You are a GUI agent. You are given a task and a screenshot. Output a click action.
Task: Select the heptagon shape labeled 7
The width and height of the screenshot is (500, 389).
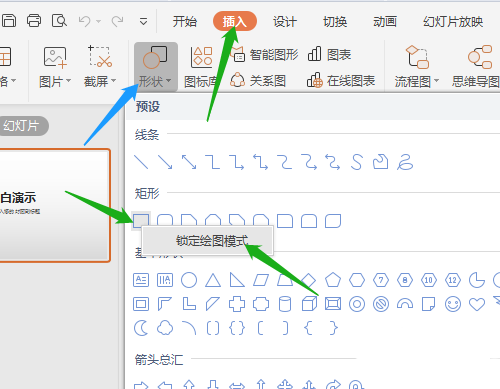pyautogui.click(x=381, y=280)
